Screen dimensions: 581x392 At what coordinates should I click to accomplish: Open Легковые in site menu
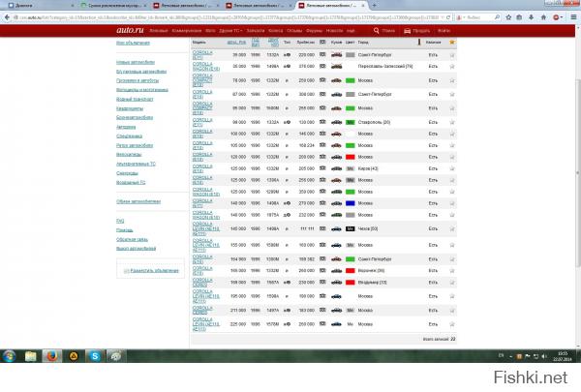[159, 31]
